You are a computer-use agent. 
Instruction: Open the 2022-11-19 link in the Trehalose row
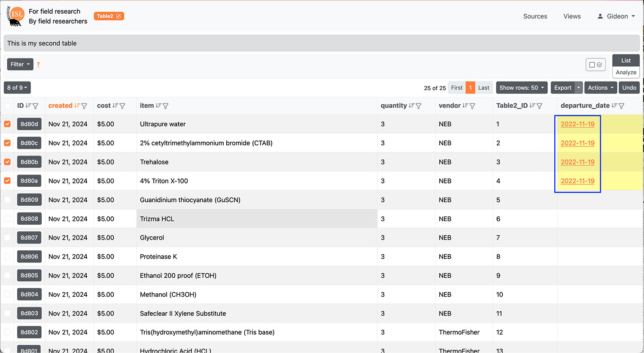pos(577,162)
